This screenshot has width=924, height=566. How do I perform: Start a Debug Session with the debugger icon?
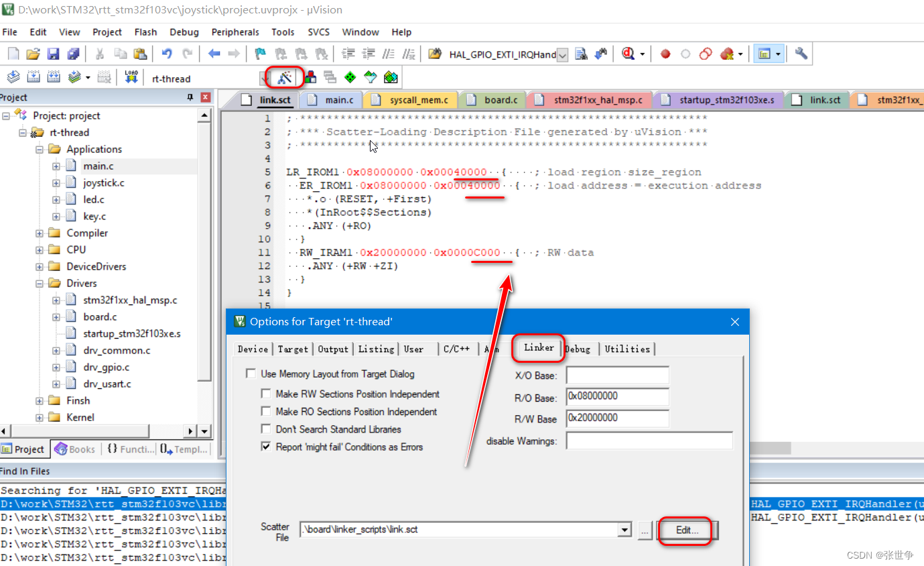[x=627, y=54]
